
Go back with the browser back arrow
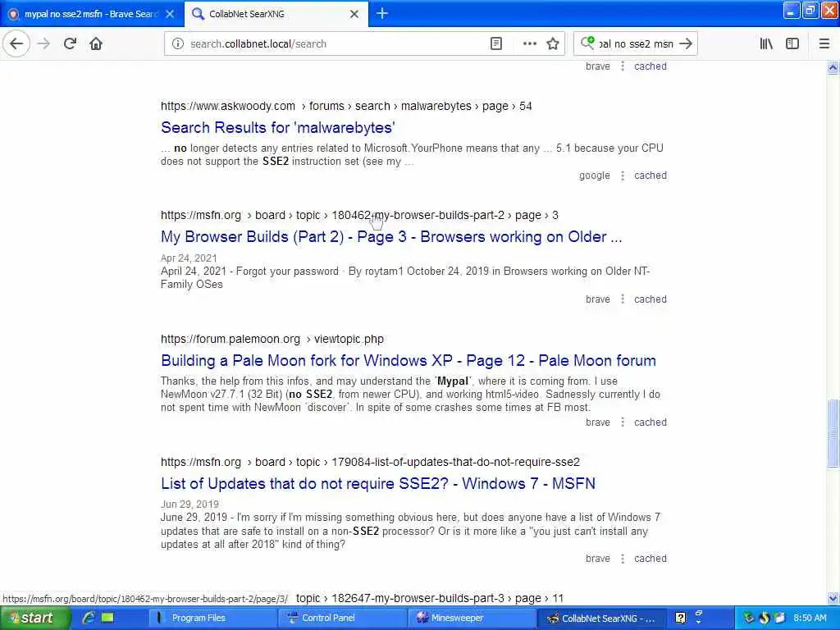[x=16, y=43]
